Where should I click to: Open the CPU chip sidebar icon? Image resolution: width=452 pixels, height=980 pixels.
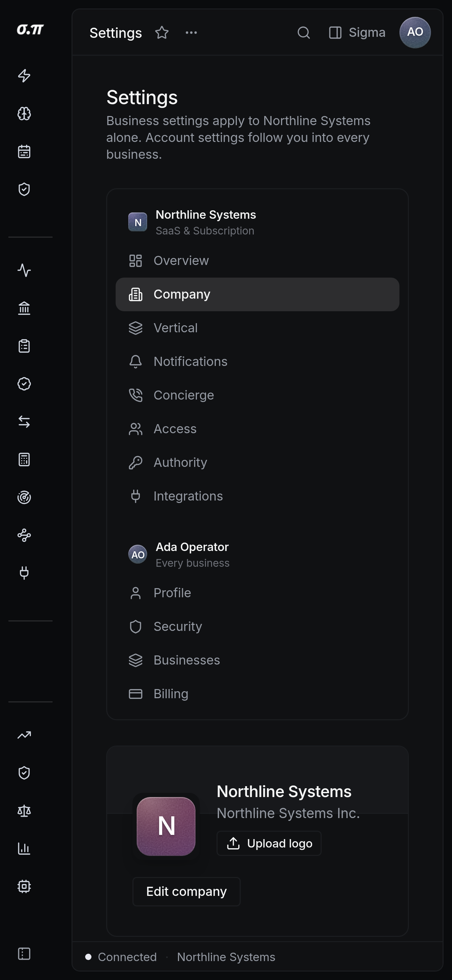point(24,886)
